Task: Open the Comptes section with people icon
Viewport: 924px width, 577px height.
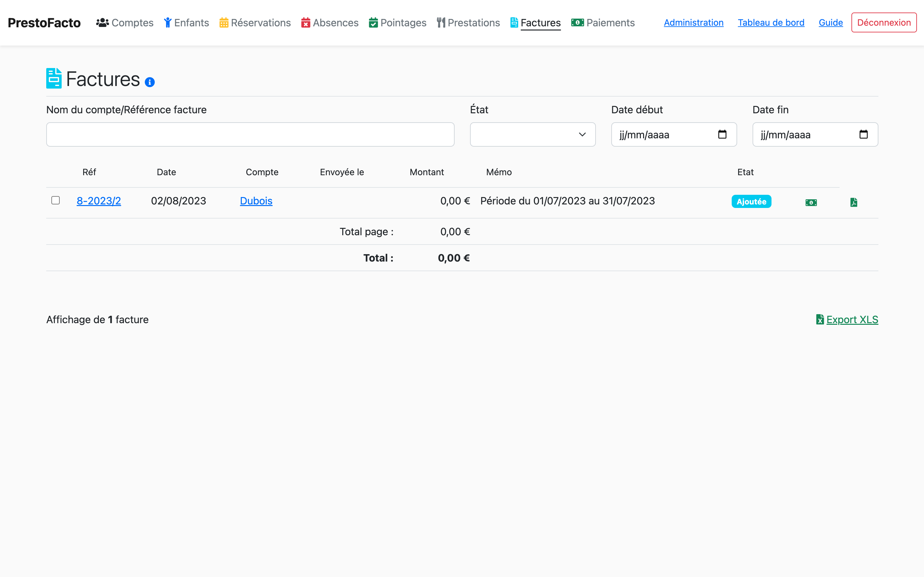Action: point(125,22)
